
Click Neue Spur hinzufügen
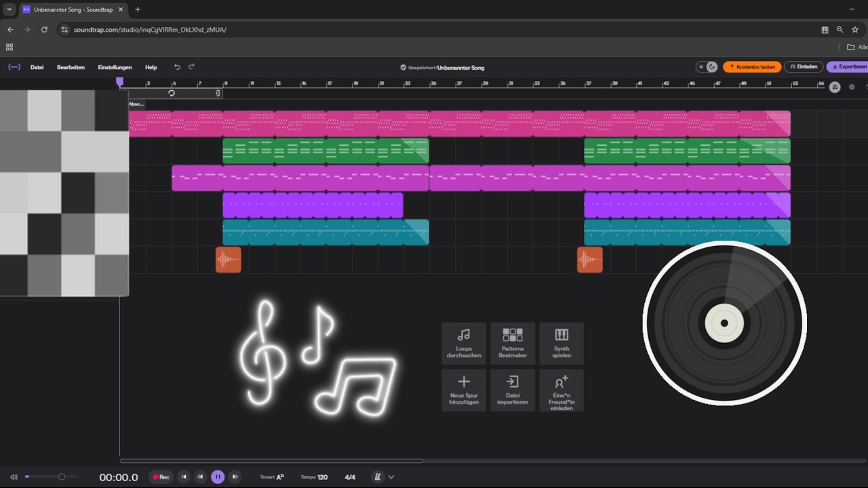coord(464,390)
